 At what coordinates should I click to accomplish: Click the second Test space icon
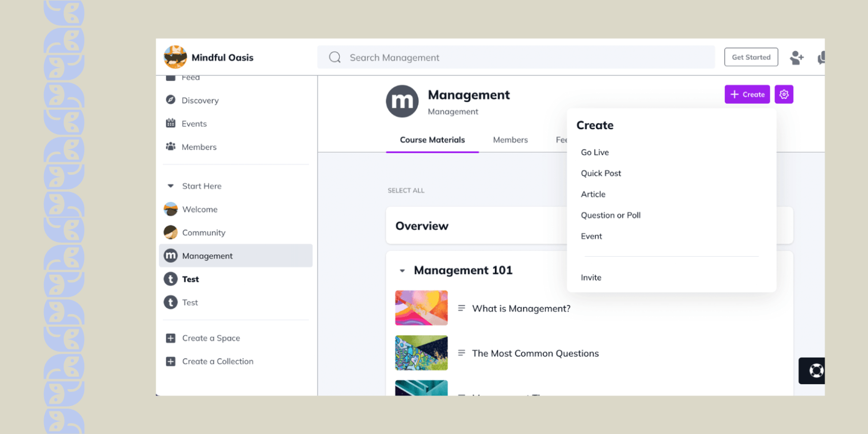pyautogui.click(x=170, y=302)
